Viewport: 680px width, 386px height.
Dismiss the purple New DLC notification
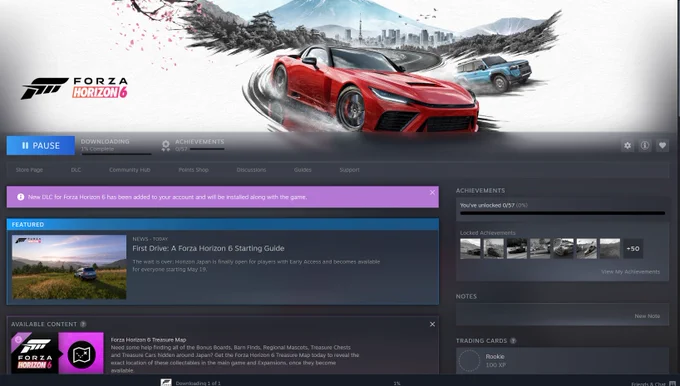432,193
